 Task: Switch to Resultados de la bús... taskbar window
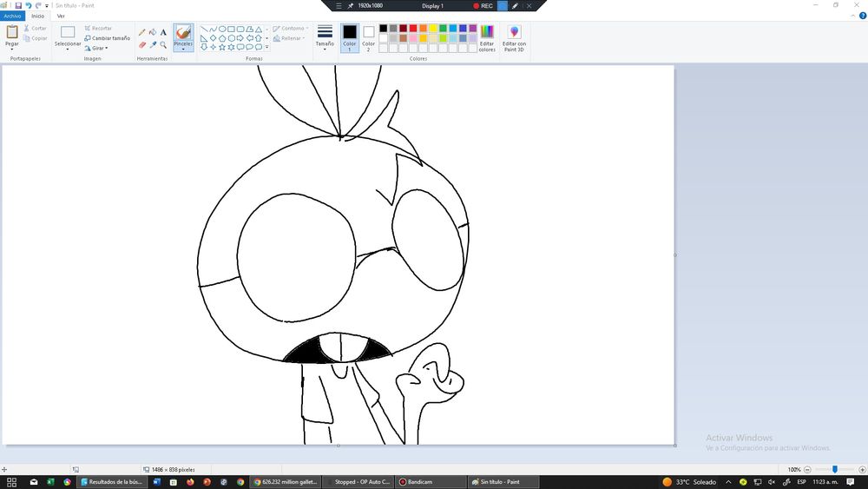[111, 482]
